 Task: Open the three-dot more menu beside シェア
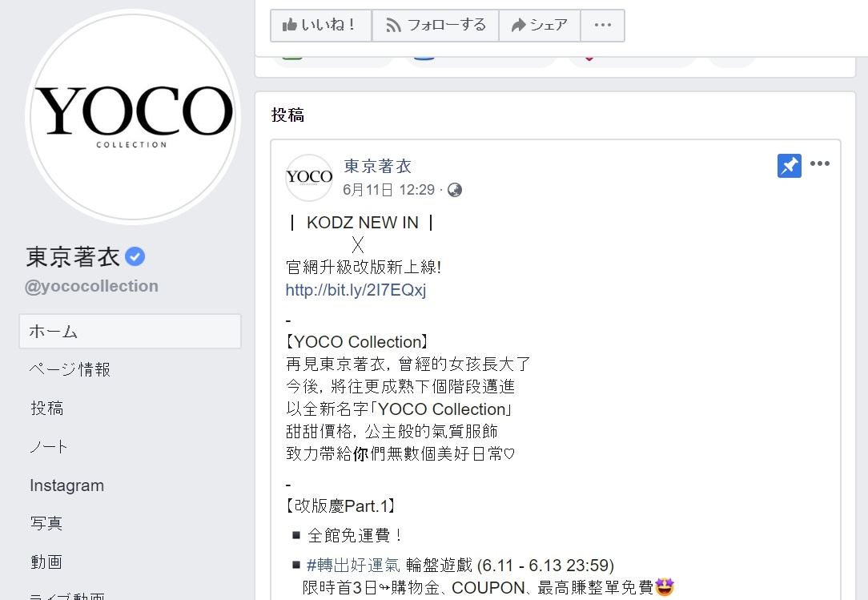(602, 26)
